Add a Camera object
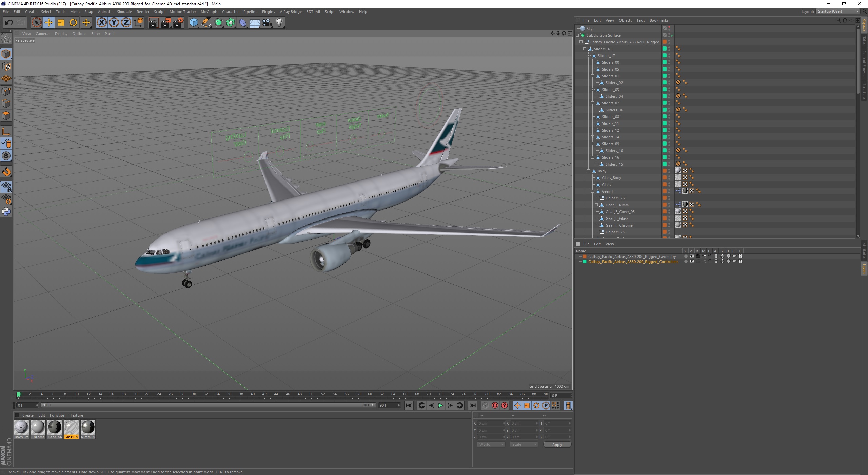Viewport: 868px width, 475px height. pos(267,23)
